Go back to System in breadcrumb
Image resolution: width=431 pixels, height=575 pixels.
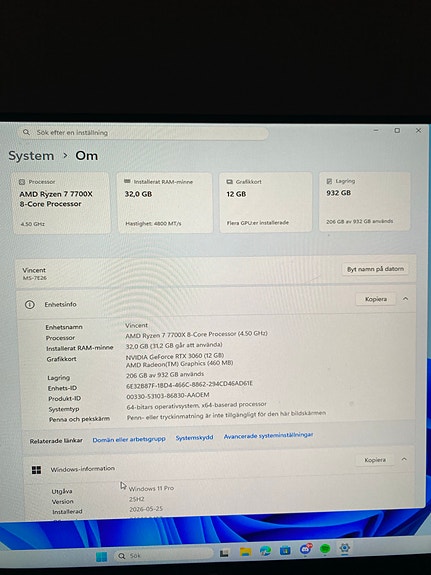click(x=31, y=155)
